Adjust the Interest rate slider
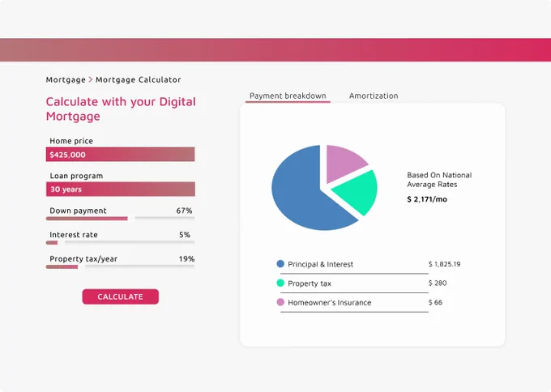Viewport: 551px width, 392px height. (x=120, y=242)
